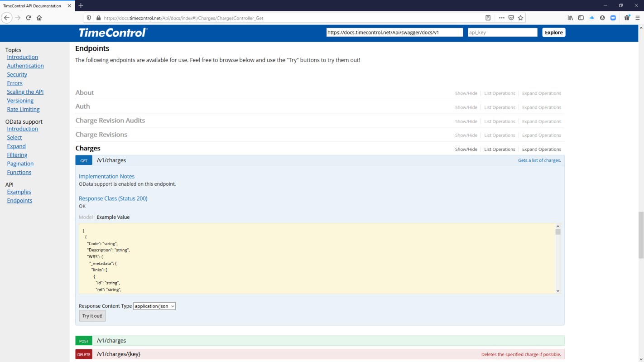Show sidebars toolbar icon

[581, 18]
